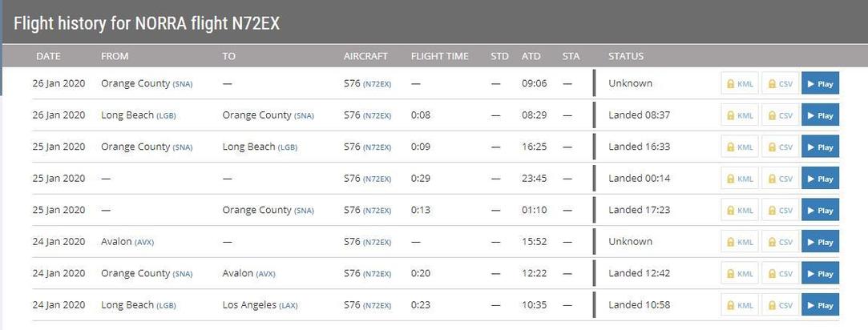The image size is (868, 330).
Task: Play the Orange County to Avalon flight
Action: click(820, 273)
